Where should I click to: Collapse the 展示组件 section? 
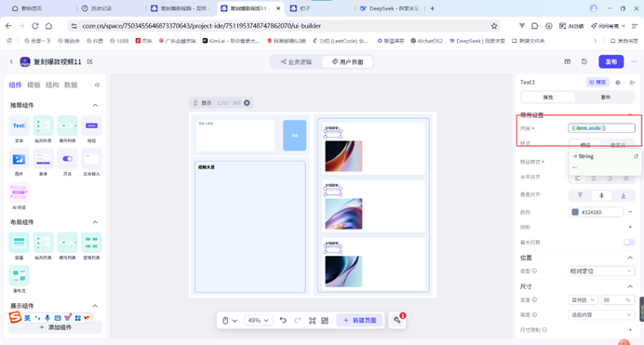95,306
